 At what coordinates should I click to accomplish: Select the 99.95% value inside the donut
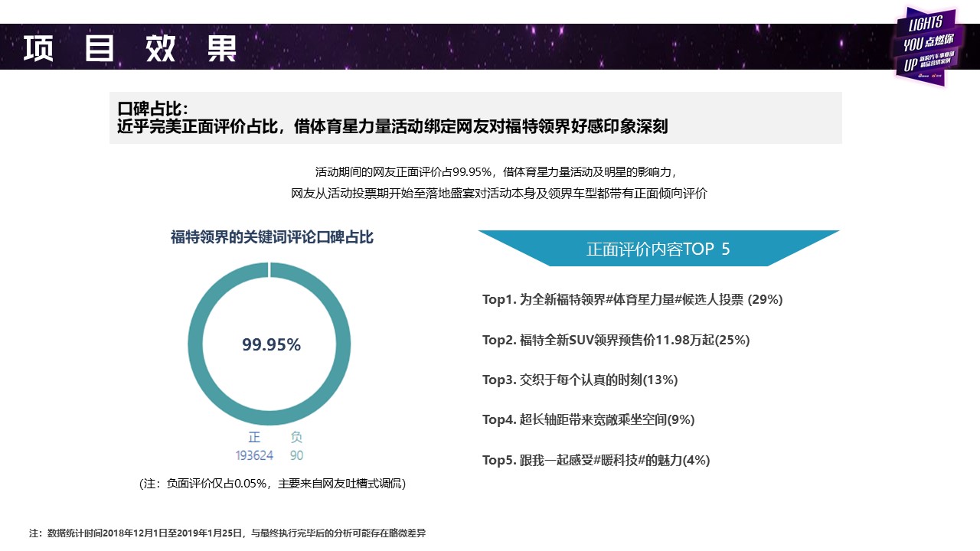coord(272,345)
